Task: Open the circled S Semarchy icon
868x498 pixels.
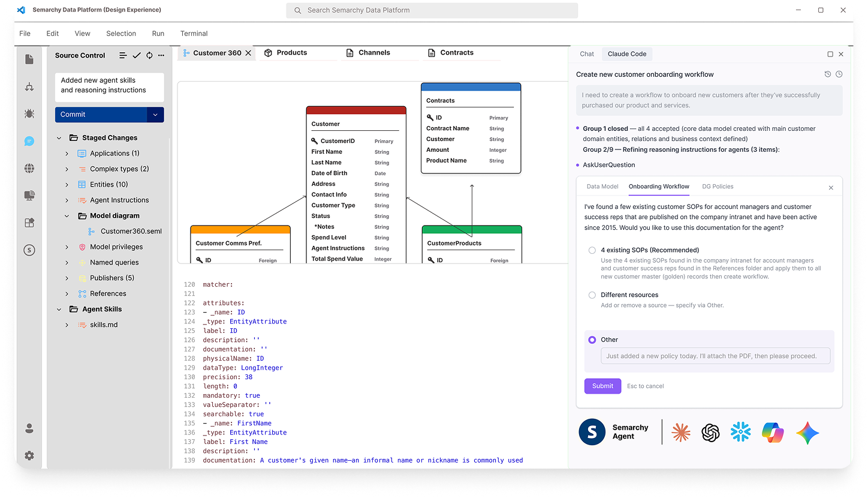Action: click(29, 250)
